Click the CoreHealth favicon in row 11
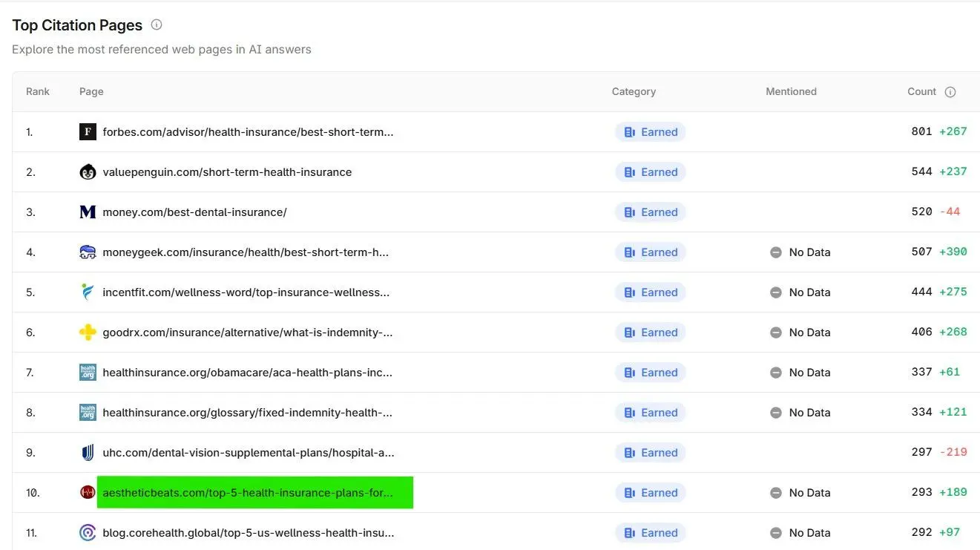Viewport: 980px width, 550px height. coord(88,533)
